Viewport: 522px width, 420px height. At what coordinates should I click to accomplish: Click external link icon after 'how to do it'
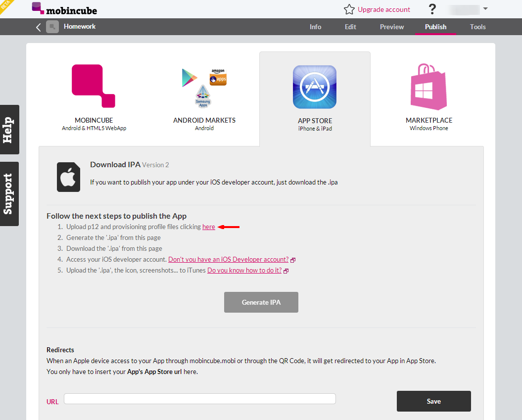coord(286,271)
